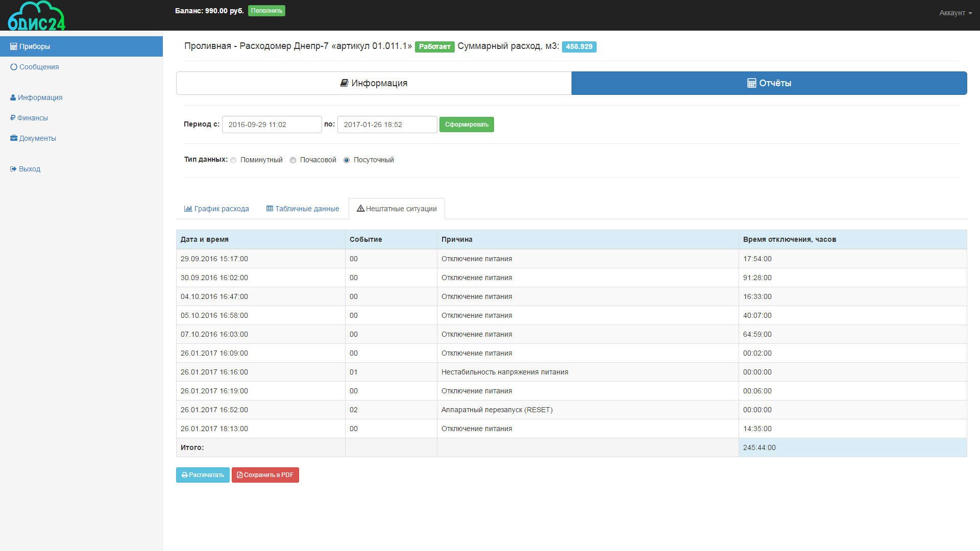The image size is (980, 551).
Task: Select the Поминутный data type radio
Action: pyautogui.click(x=233, y=160)
